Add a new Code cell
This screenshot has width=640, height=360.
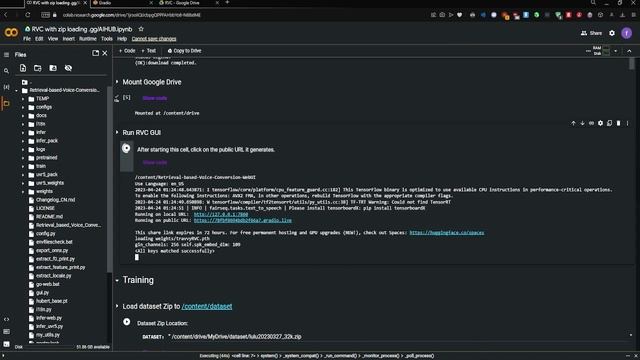(127, 51)
